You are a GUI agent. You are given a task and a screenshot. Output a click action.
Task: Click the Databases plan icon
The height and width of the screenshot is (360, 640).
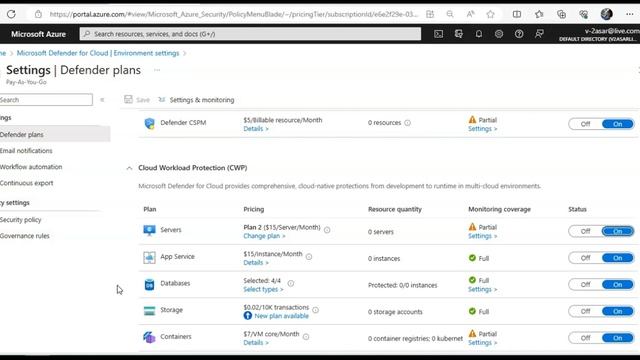(149, 284)
